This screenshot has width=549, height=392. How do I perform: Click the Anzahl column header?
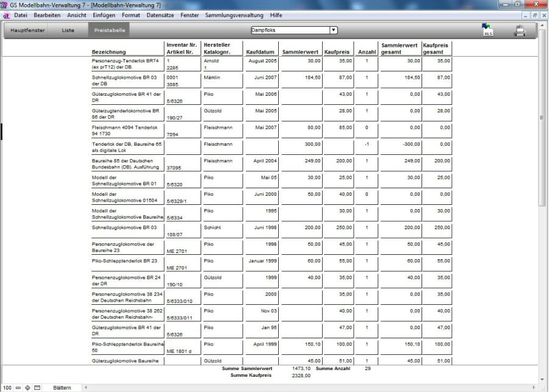(367, 52)
